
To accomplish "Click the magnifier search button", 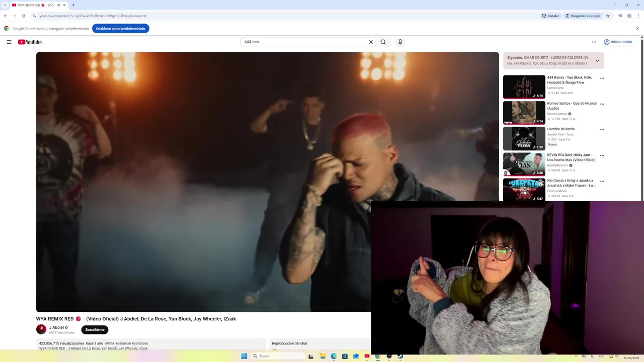I will click(383, 42).
